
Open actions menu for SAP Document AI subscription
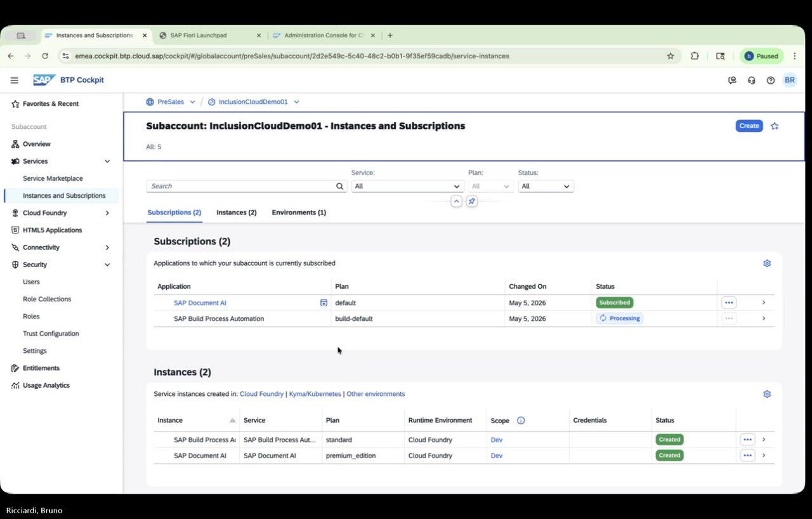(729, 303)
